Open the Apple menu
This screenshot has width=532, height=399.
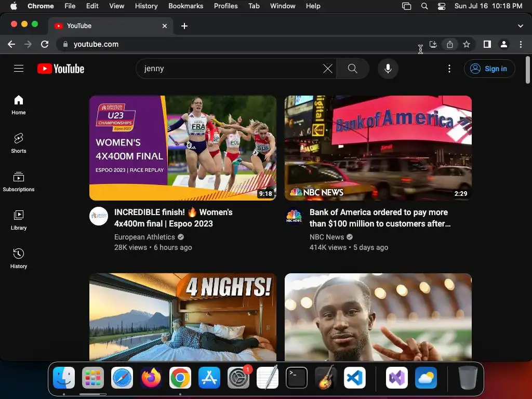(14, 6)
